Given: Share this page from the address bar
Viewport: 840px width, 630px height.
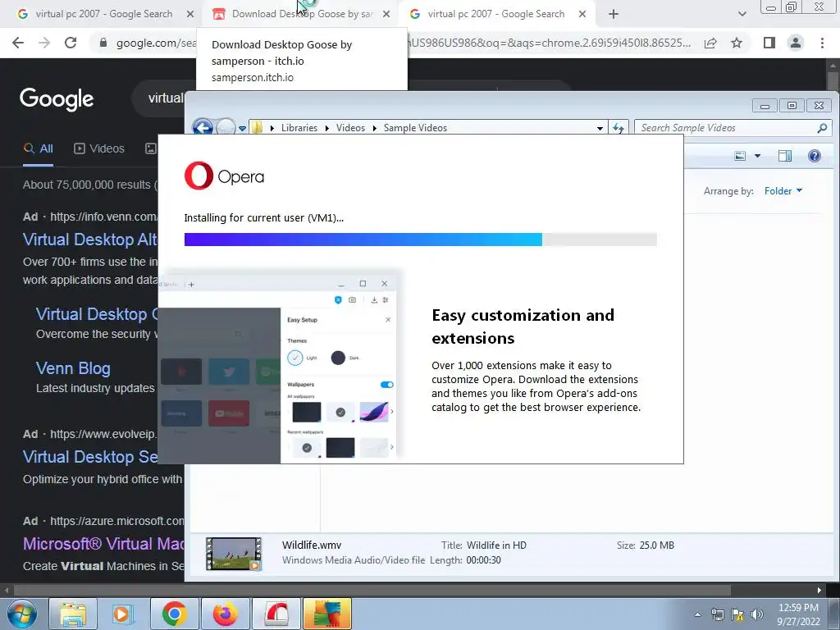Looking at the screenshot, I should click(x=710, y=43).
